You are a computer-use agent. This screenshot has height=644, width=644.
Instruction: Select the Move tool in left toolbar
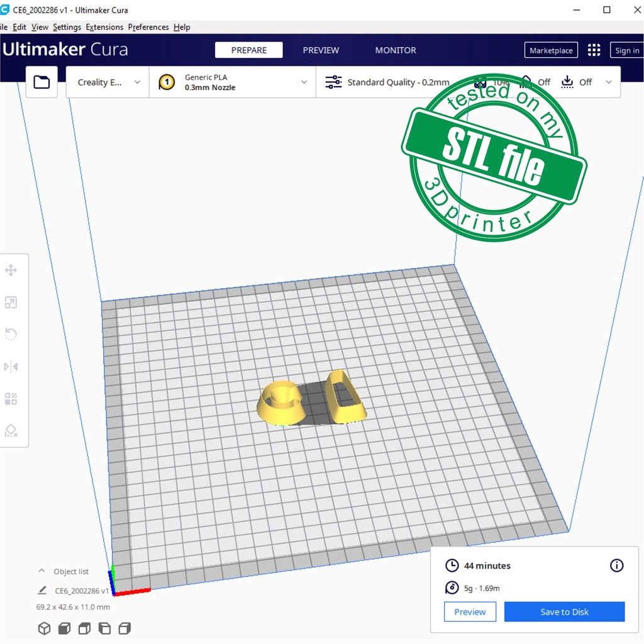pyautogui.click(x=11, y=270)
